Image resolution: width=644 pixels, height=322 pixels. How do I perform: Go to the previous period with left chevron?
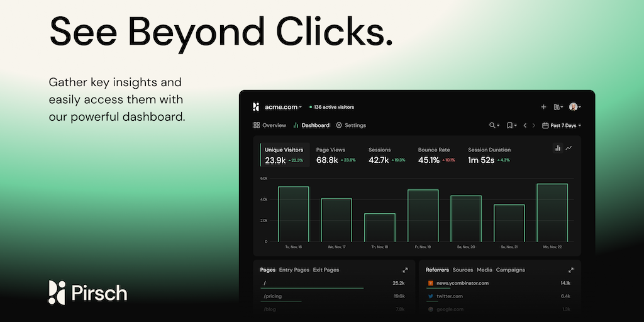[525, 125]
